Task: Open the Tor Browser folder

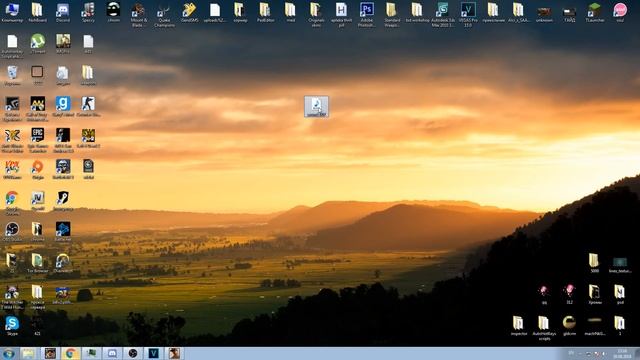Action: tap(38, 263)
